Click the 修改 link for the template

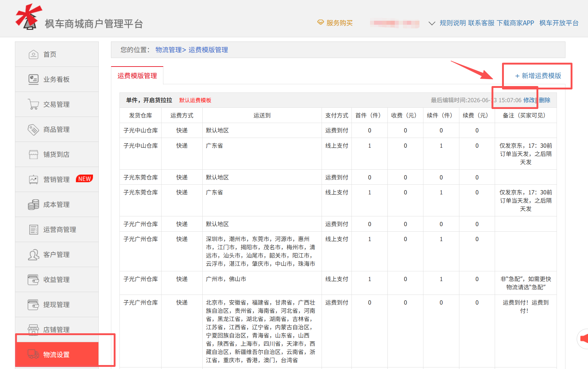[529, 100]
